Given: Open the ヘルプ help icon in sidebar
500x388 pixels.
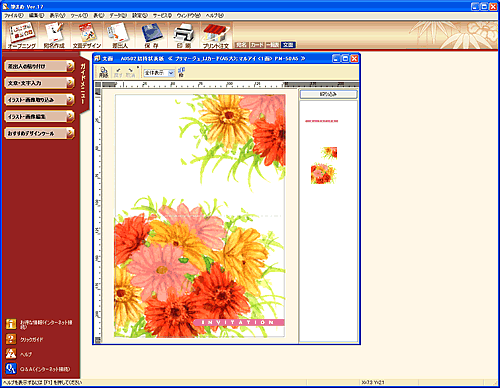Looking at the screenshot, I should [x=11, y=354].
